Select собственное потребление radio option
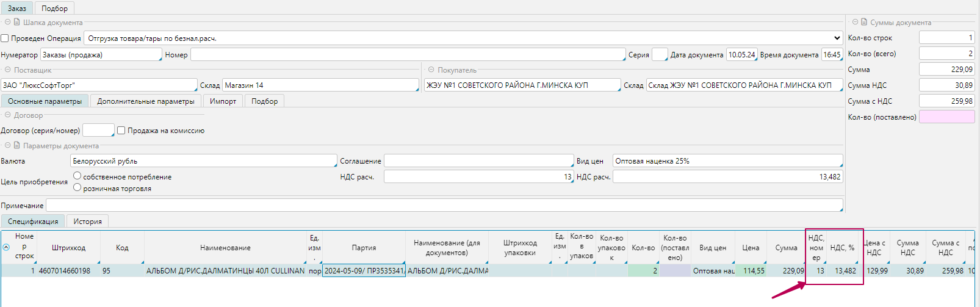The width and height of the screenshot is (980, 307). (x=77, y=176)
